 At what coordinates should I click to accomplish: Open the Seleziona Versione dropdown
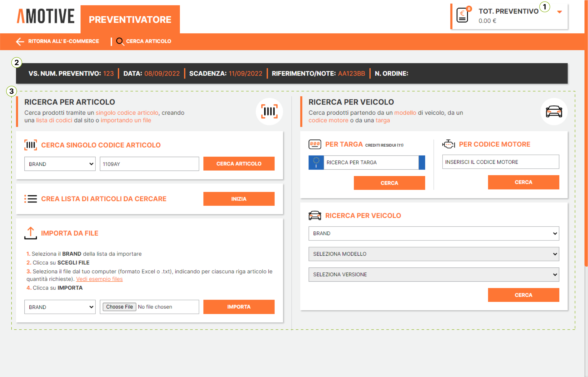(x=433, y=274)
